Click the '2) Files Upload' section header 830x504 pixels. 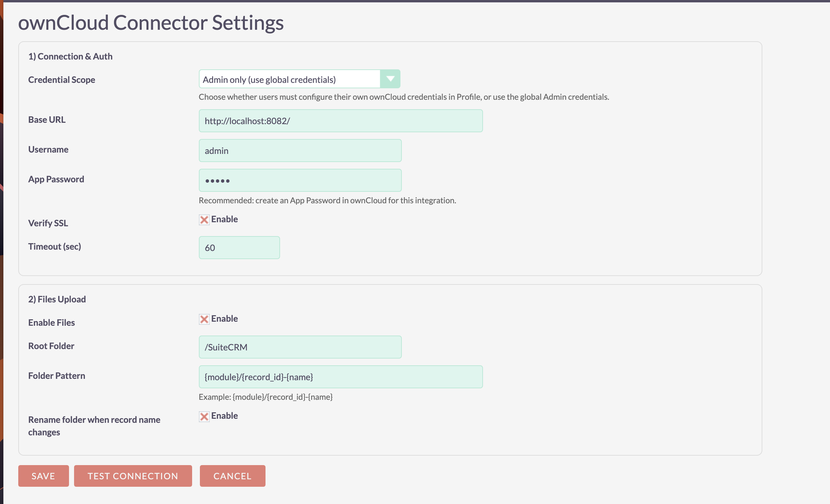click(x=57, y=299)
